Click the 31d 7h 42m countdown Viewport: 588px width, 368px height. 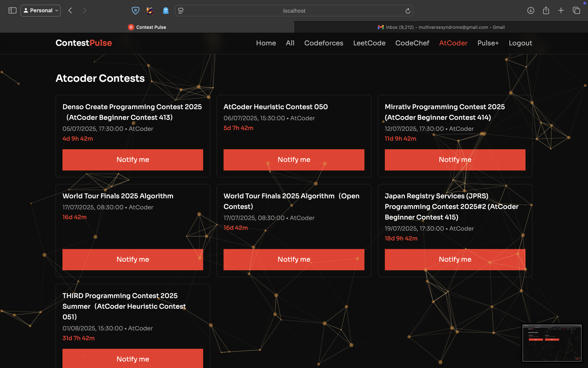coord(78,338)
